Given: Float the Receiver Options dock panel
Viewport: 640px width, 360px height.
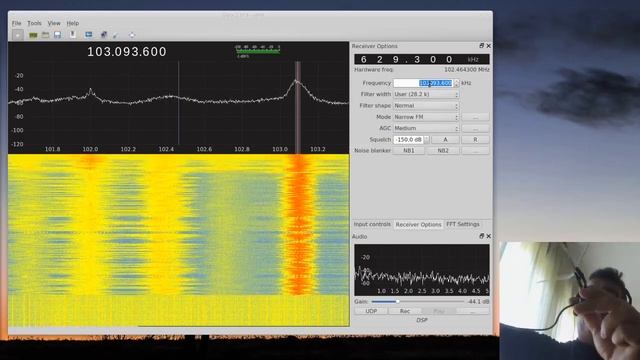Looking at the screenshot, I should (x=482, y=46).
